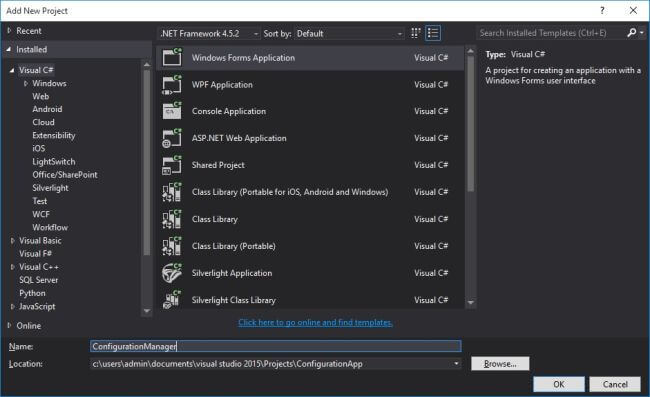Select the LightSwitch category
This screenshot has height=397, width=650.
click(x=54, y=162)
